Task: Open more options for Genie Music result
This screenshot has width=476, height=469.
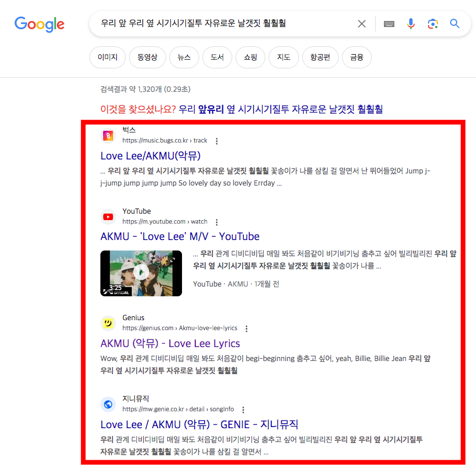Action: (243, 410)
